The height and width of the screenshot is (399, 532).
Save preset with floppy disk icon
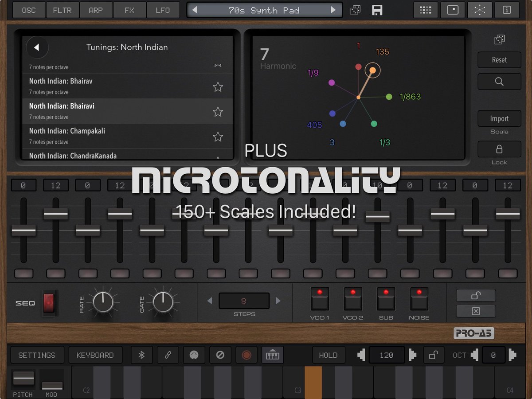coord(377,10)
